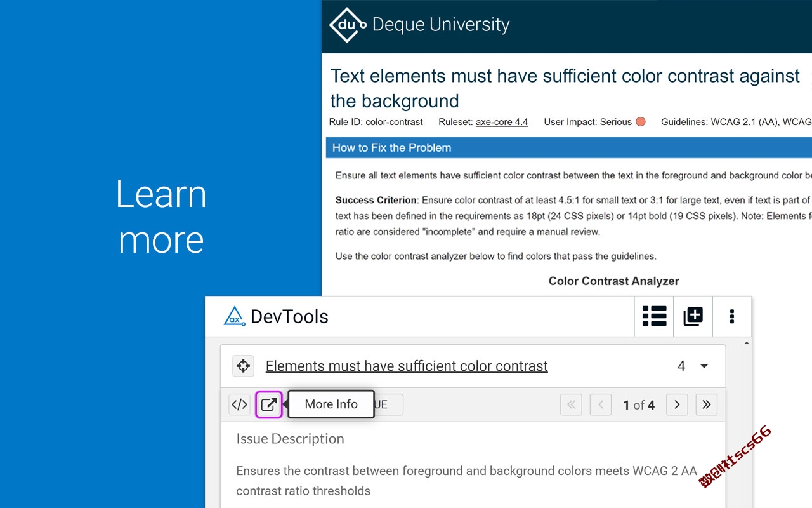Viewport: 812px width, 508px height.
Task: Click the Deque University logo icon
Action: pyautogui.click(x=348, y=25)
